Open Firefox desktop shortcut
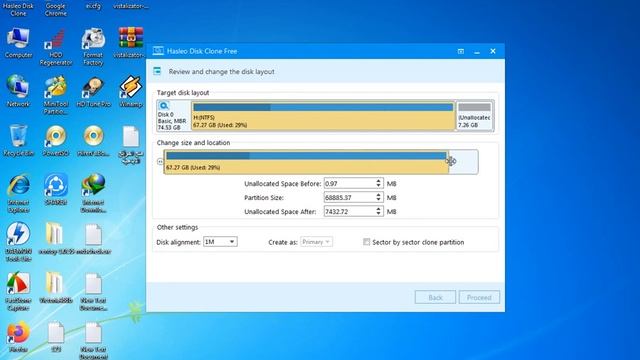This screenshot has height=360, width=640. click(x=18, y=337)
